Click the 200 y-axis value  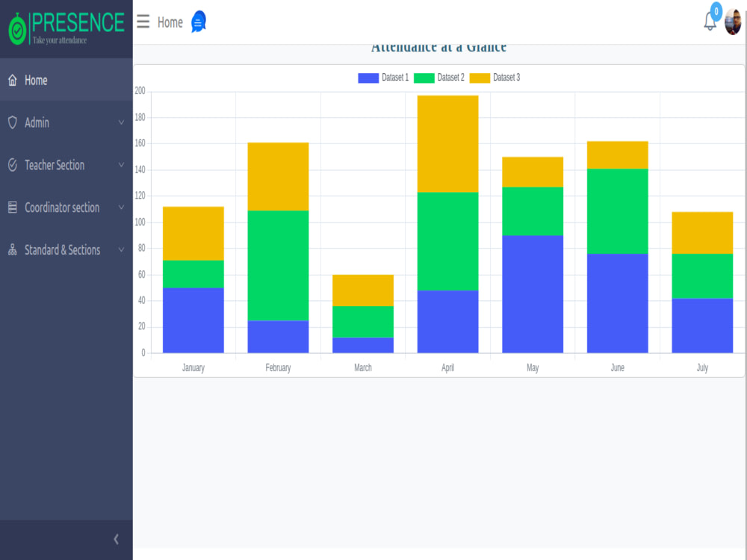pyautogui.click(x=140, y=91)
